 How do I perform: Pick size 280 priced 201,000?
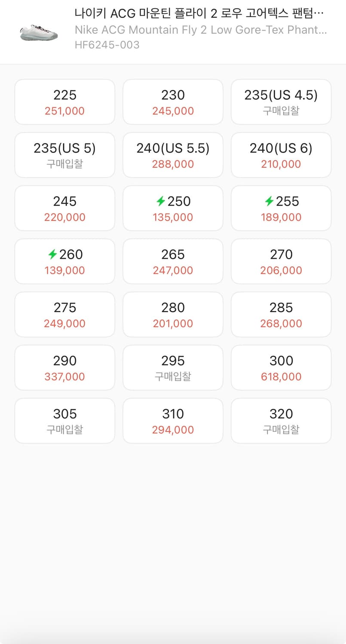point(173,315)
